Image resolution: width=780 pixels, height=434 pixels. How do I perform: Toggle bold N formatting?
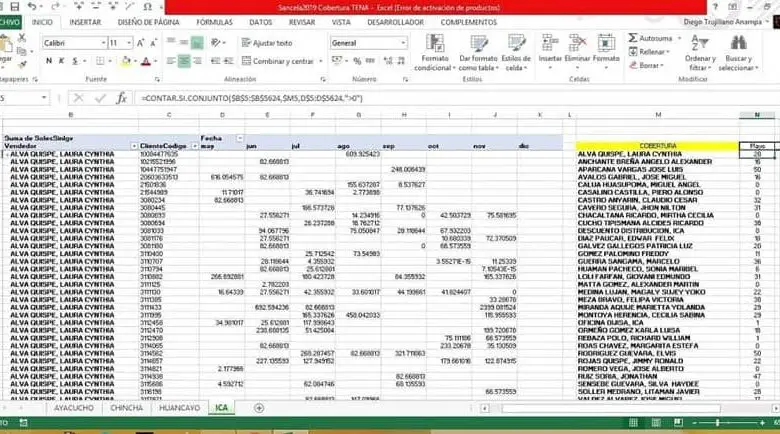[49, 61]
